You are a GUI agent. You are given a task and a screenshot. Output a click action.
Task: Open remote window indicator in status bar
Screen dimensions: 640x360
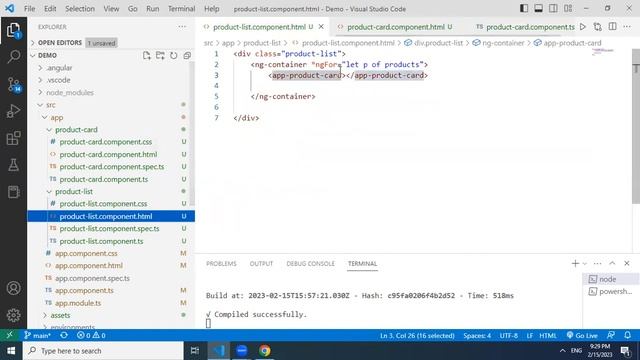pos(9,336)
